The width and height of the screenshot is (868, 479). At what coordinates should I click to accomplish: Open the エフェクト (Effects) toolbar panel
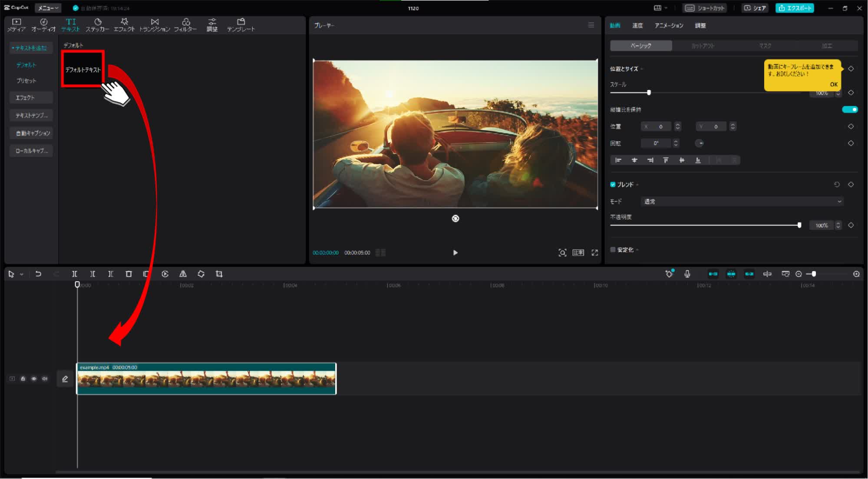click(x=124, y=25)
